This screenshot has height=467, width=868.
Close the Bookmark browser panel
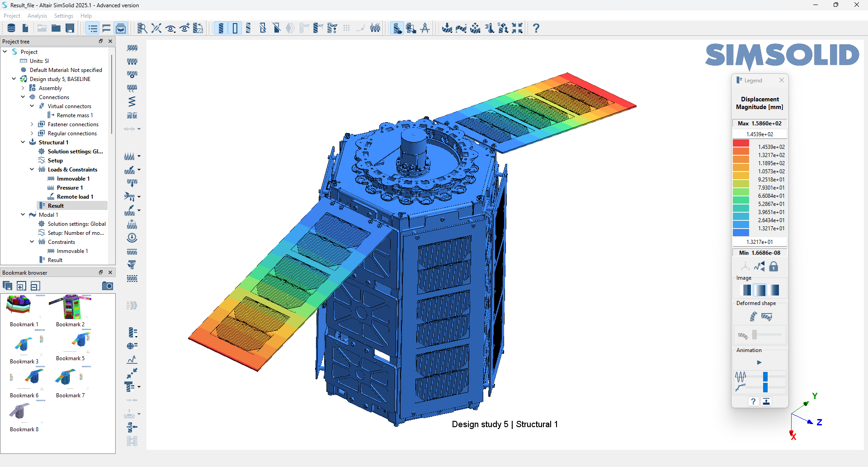coord(110,272)
